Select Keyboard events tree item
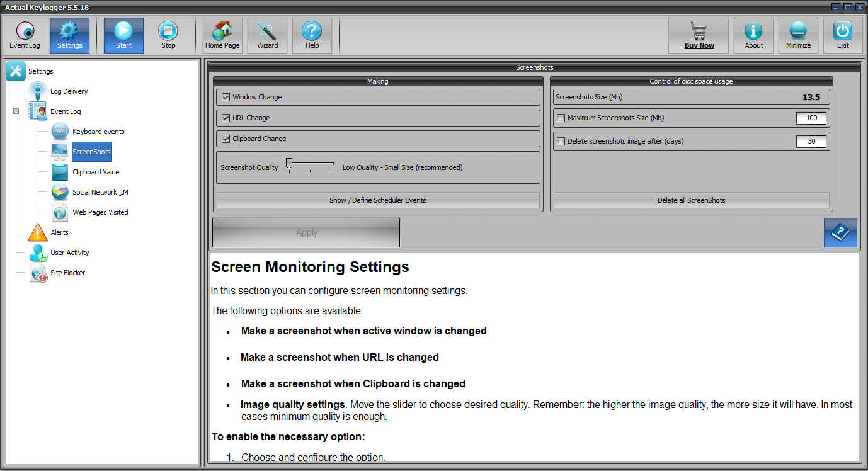Viewport: 868px width, 471px height. coord(98,132)
